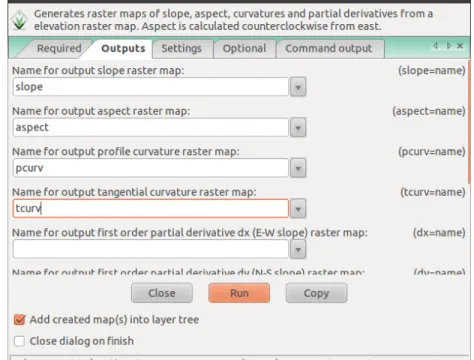Click the aspect raster map name field
Viewport: 474px width, 360px height.
(151, 127)
